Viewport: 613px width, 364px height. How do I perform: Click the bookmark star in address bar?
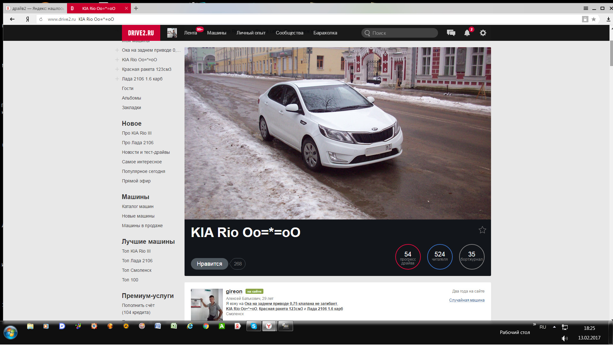tap(594, 19)
